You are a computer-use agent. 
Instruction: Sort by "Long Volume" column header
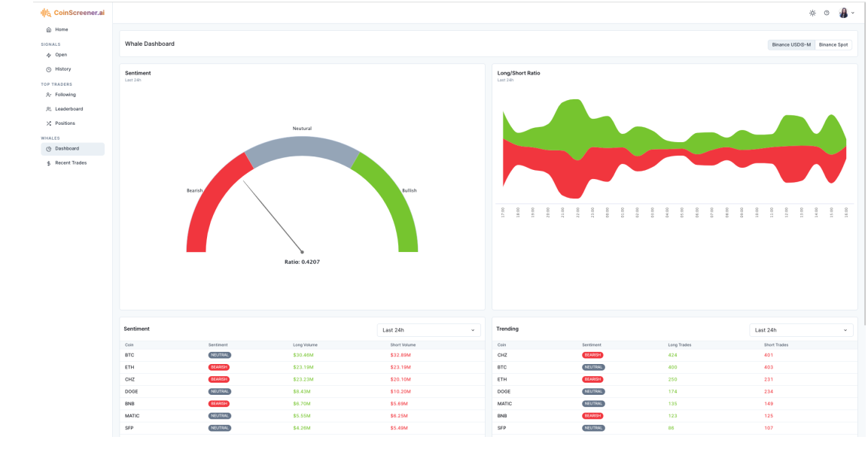point(305,345)
